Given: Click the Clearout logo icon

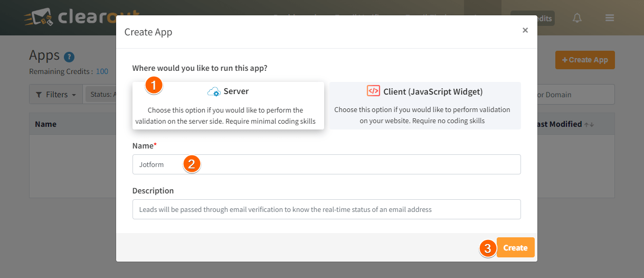Looking at the screenshot, I should 39,18.
